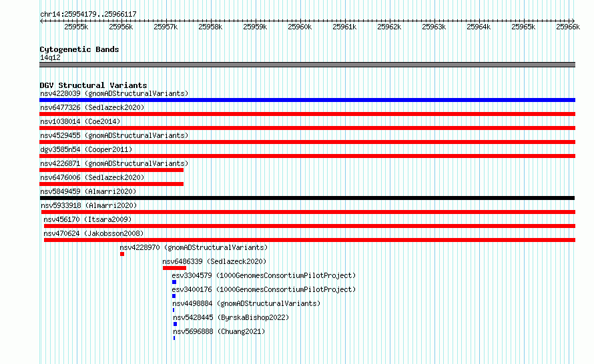
Task: Click the 25962k ruler tick label
Action: 389,27
